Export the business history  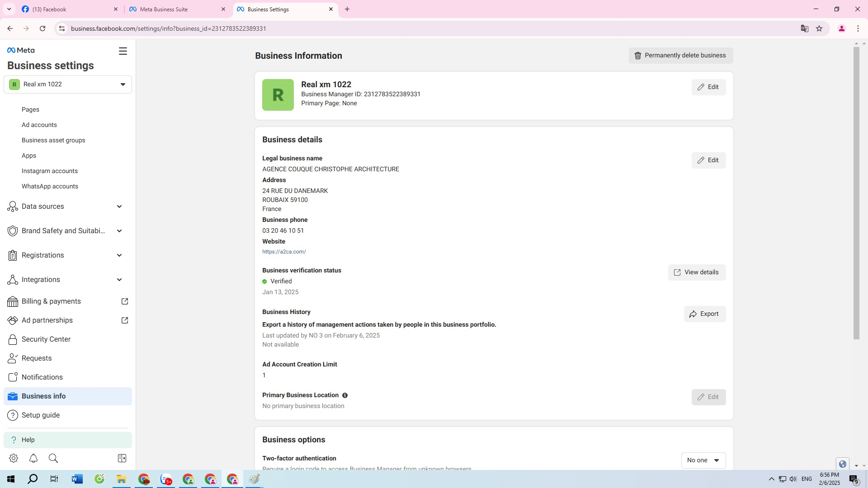[704, 314]
